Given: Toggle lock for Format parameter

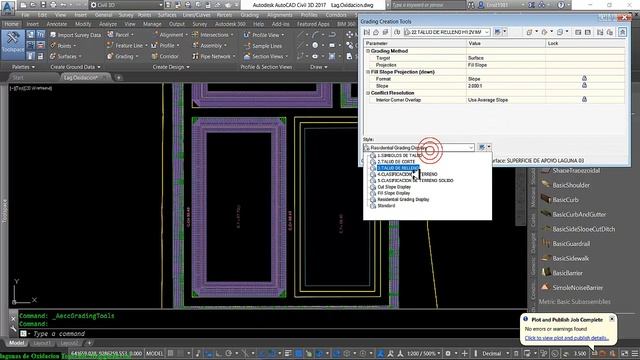Looking at the screenshot, I should point(584,78).
